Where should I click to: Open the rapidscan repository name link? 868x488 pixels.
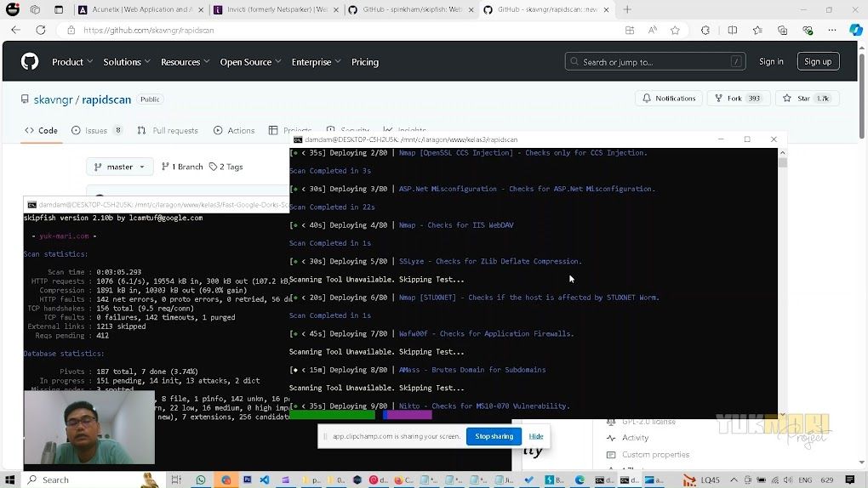[x=106, y=99]
